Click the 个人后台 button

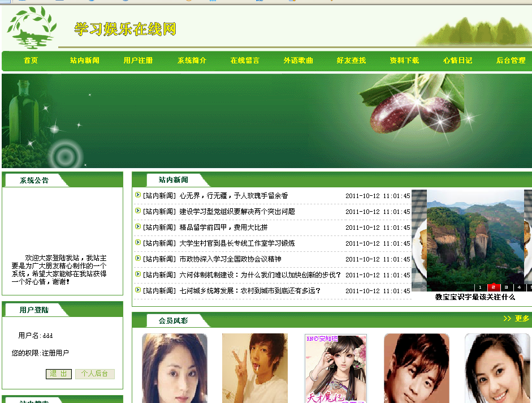[95, 374]
